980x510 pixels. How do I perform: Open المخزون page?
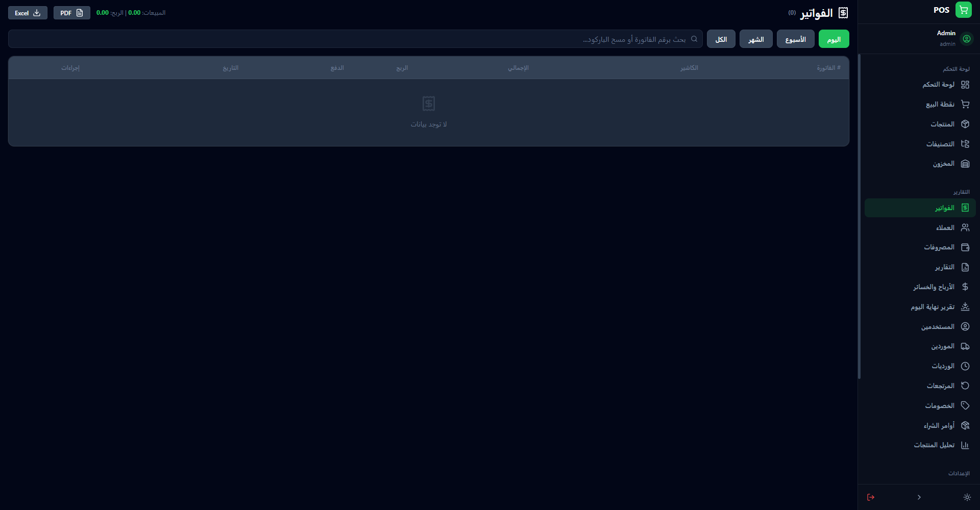pos(920,164)
